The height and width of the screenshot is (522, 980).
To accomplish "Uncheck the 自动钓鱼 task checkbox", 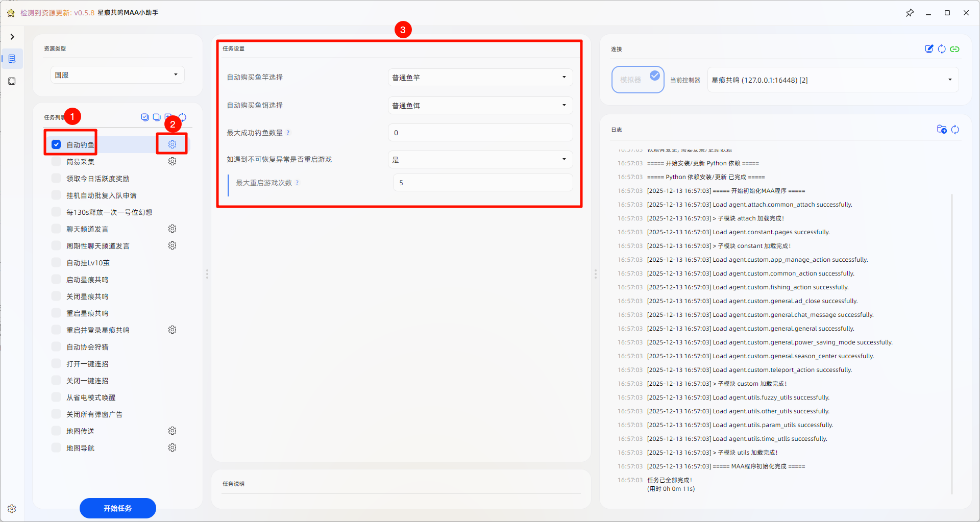I will tap(56, 144).
